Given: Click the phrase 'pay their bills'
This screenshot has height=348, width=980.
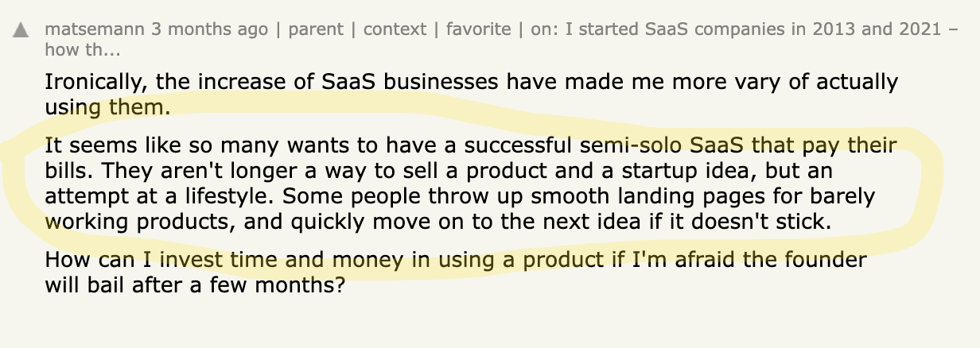Looking at the screenshot, I should (857, 146).
